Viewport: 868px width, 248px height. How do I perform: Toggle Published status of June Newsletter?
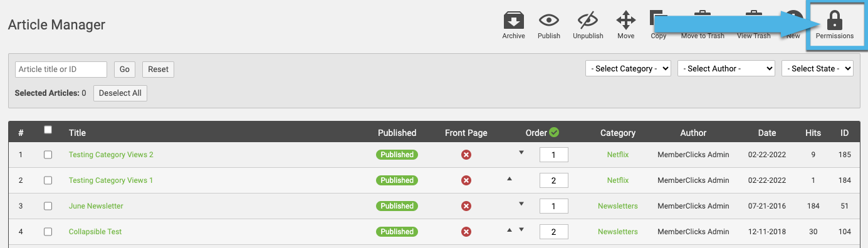pos(397,206)
